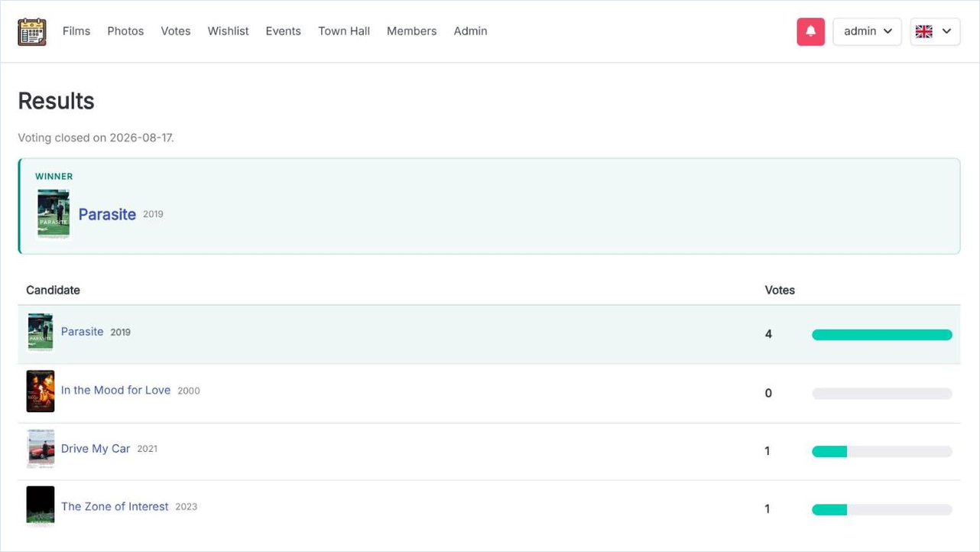This screenshot has width=980, height=552.
Task: Click the In the Mood for Love vote bar
Action: click(x=882, y=394)
